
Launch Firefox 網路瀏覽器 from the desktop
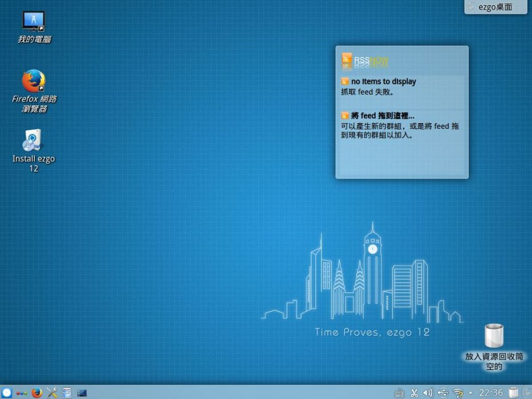[x=34, y=91]
